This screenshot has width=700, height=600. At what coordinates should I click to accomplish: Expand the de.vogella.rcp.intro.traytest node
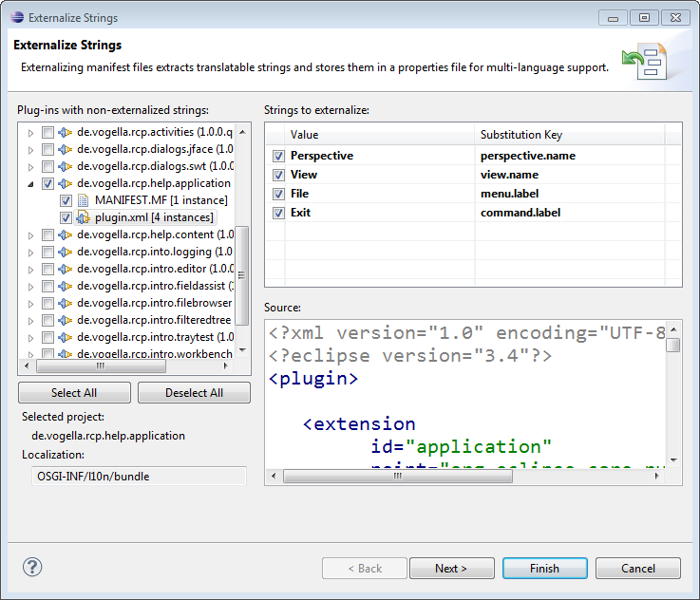[x=30, y=338]
